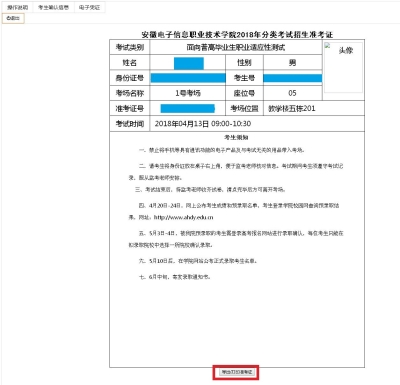Click the logout button below the tabs
Viewport: 400px width, 385px height.
pos(13,18)
